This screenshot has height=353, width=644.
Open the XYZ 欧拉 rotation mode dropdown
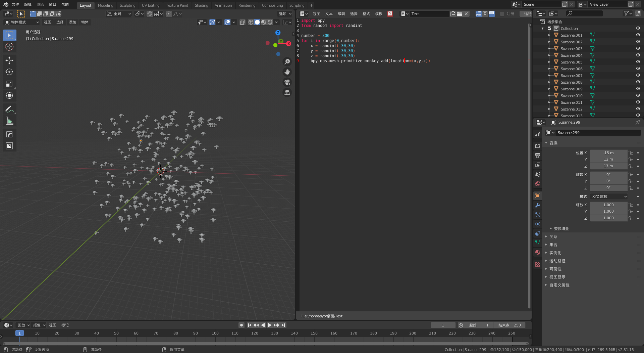coord(609,196)
